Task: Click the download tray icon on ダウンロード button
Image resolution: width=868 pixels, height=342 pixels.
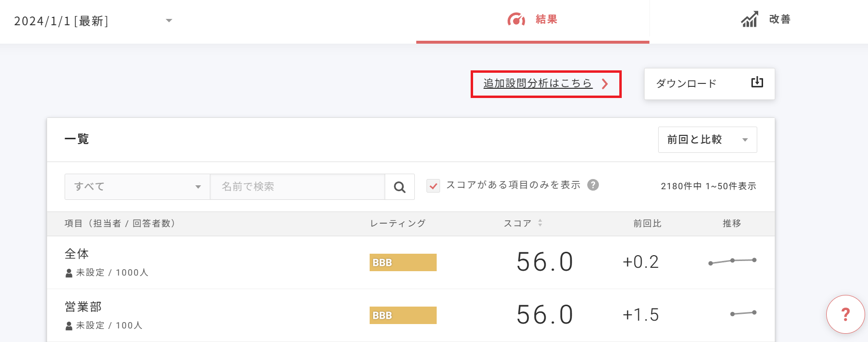Action: (756, 83)
